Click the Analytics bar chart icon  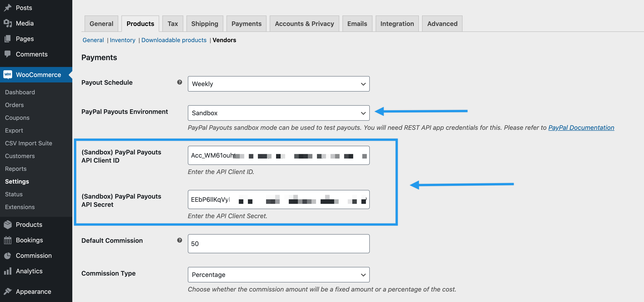click(x=8, y=271)
